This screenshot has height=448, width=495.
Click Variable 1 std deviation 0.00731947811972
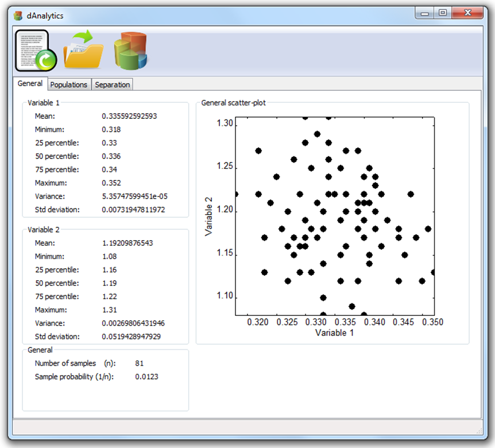tap(133, 210)
